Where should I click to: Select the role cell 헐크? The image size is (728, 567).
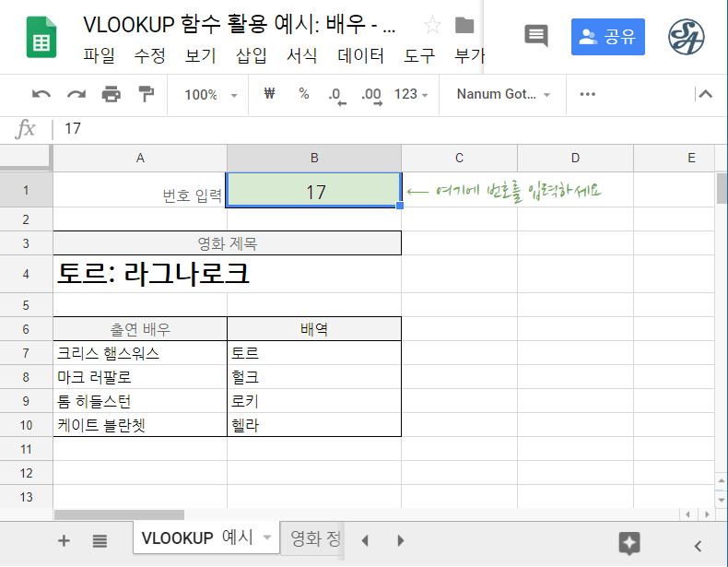[x=314, y=377]
